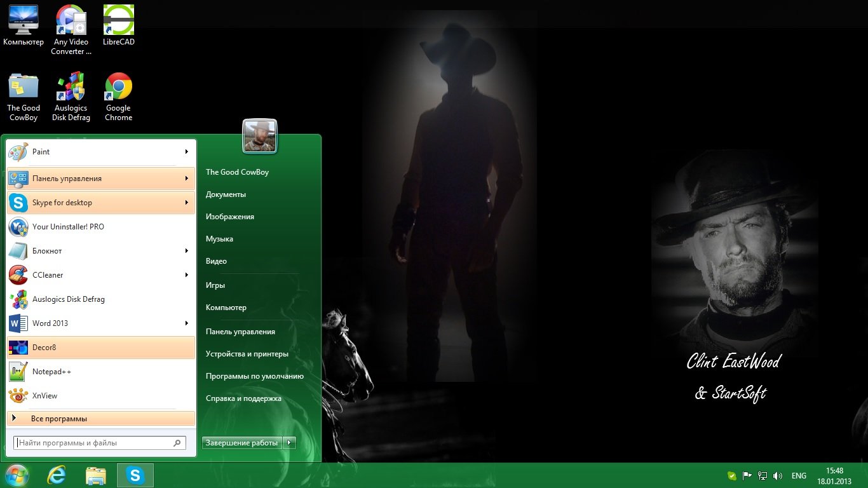Expand Все программы list
This screenshot has width=868, height=488.
[101, 419]
